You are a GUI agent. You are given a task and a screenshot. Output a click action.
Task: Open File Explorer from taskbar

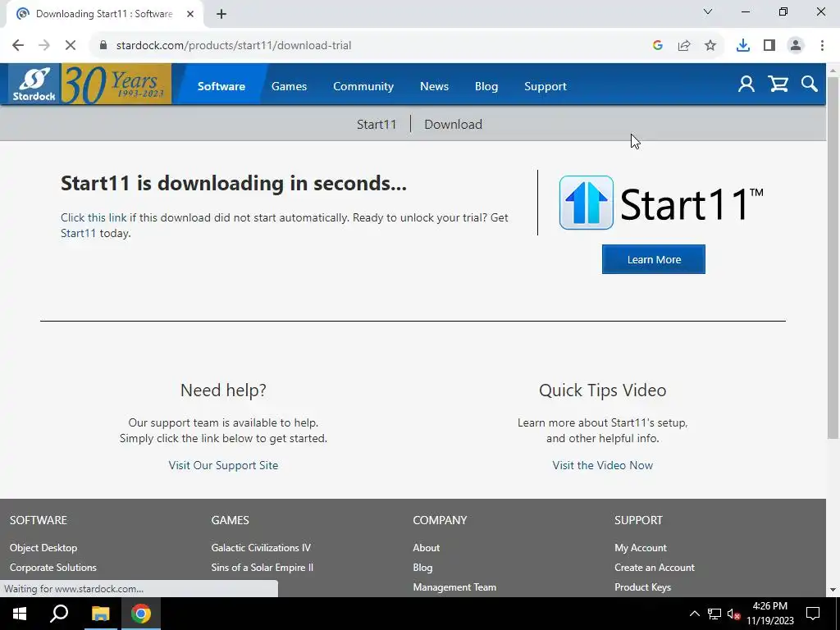(100, 614)
